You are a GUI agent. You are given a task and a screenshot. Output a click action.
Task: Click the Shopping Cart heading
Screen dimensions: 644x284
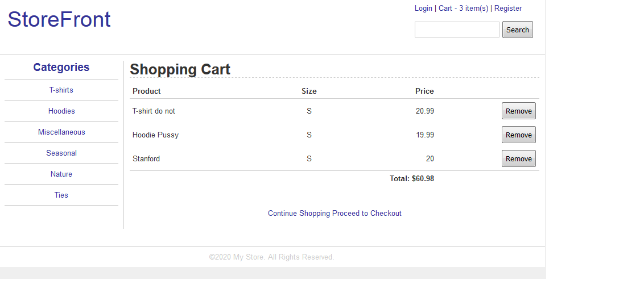click(x=180, y=69)
